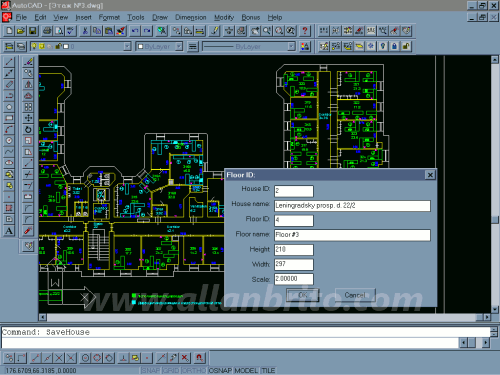Select the Move modify tool
This screenshot has width=500, height=375.
click(28, 118)
